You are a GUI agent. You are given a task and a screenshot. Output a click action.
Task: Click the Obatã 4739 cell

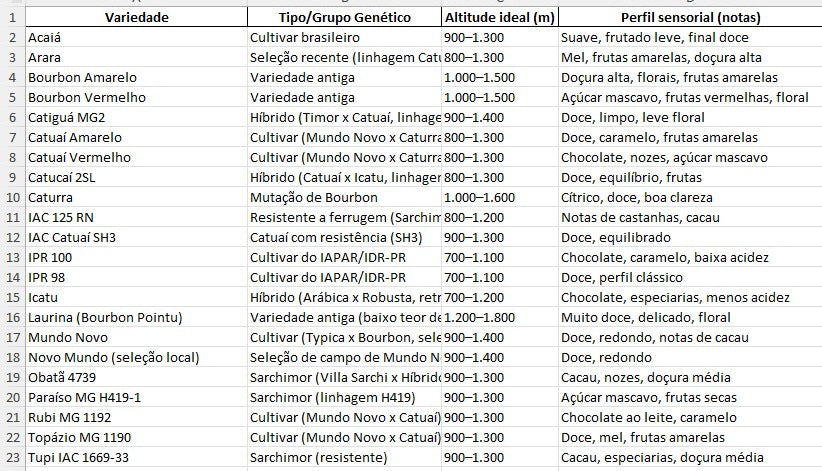click(135, 377)
